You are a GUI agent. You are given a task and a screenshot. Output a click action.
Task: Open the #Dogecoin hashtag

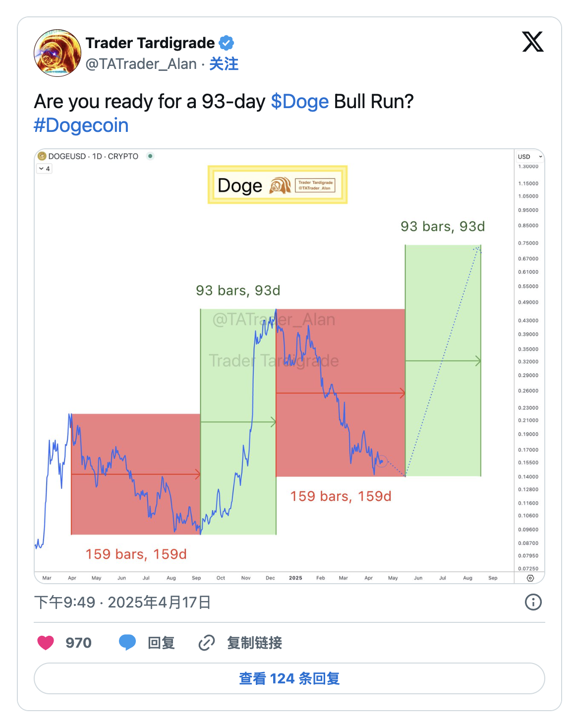tap(81, 125)
